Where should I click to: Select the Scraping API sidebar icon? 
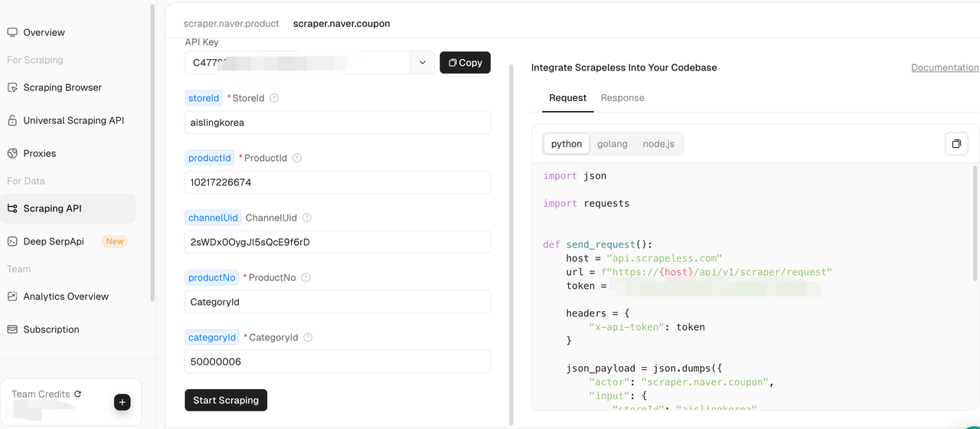point(12,208)
